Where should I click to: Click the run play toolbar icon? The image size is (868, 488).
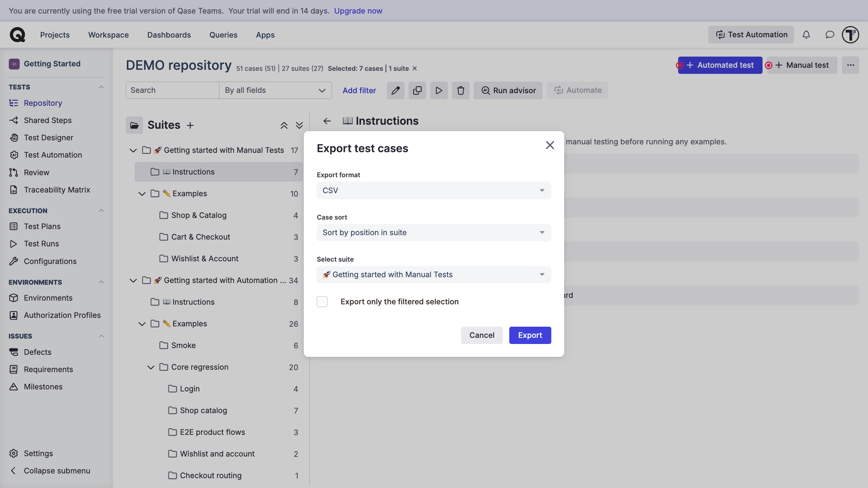point(439,90)
